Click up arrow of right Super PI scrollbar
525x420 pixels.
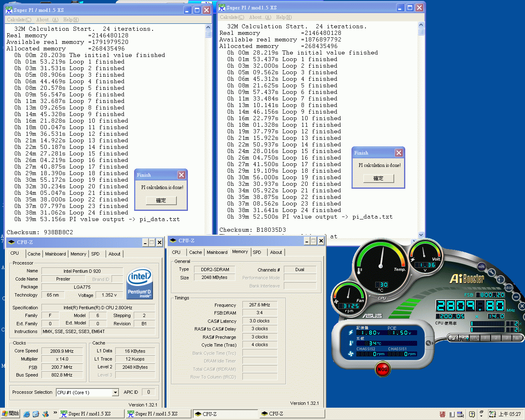click(x=421, y=25)
